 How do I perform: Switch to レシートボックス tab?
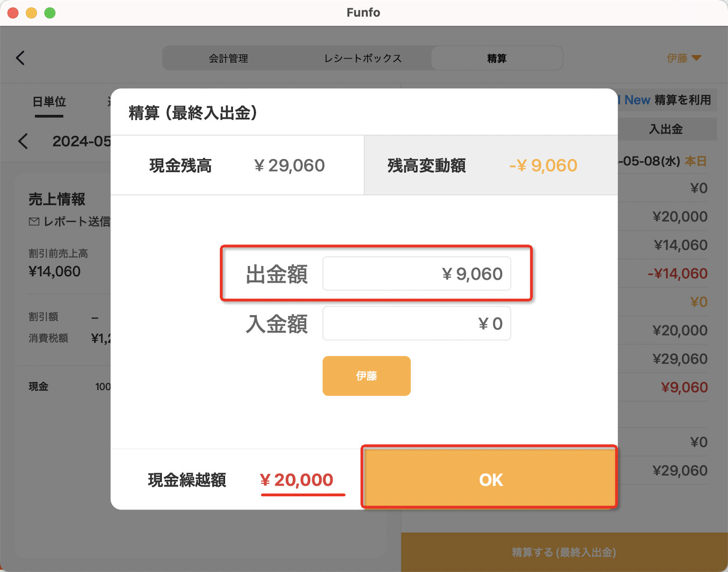(363, 58)
